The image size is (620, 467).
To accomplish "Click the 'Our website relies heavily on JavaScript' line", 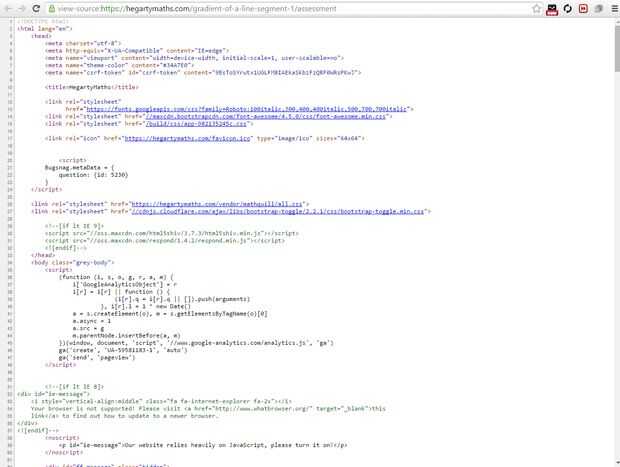I will click(203, 445).
